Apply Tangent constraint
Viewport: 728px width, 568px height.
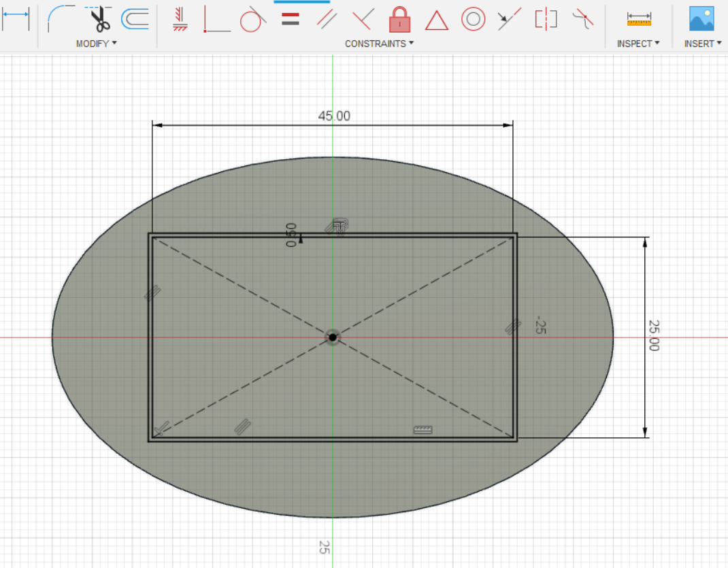253,19
